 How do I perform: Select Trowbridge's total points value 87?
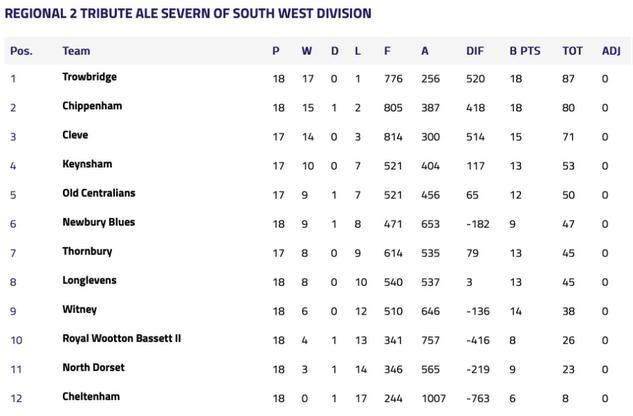tap(568, 78)
